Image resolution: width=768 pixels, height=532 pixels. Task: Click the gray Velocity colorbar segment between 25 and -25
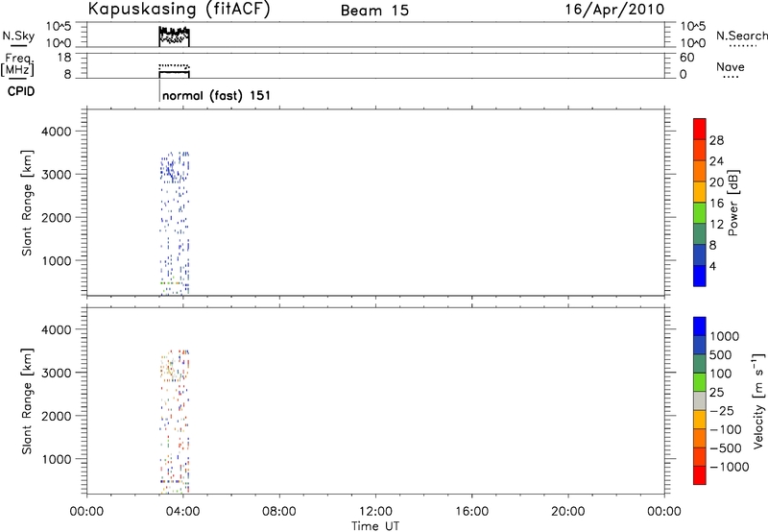coord(700,400)
